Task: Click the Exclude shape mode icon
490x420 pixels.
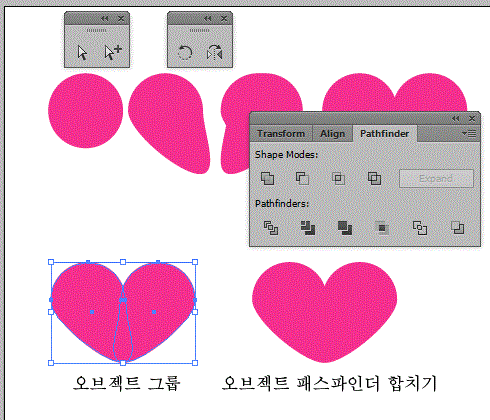Action: pos(374,178)
